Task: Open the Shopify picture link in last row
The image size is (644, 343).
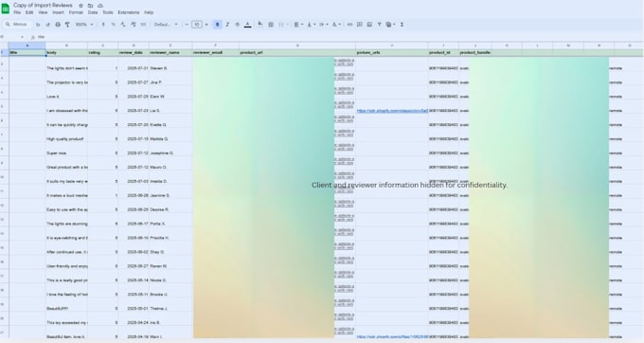Action: pos(392,336)
